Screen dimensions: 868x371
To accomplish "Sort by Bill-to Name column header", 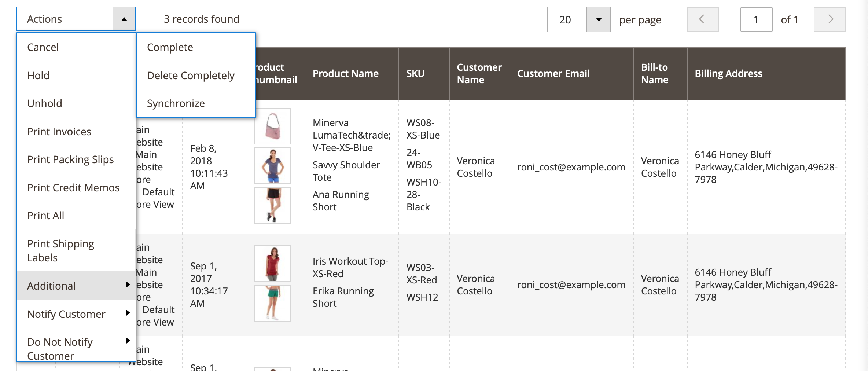I will (x=660, y=74).
